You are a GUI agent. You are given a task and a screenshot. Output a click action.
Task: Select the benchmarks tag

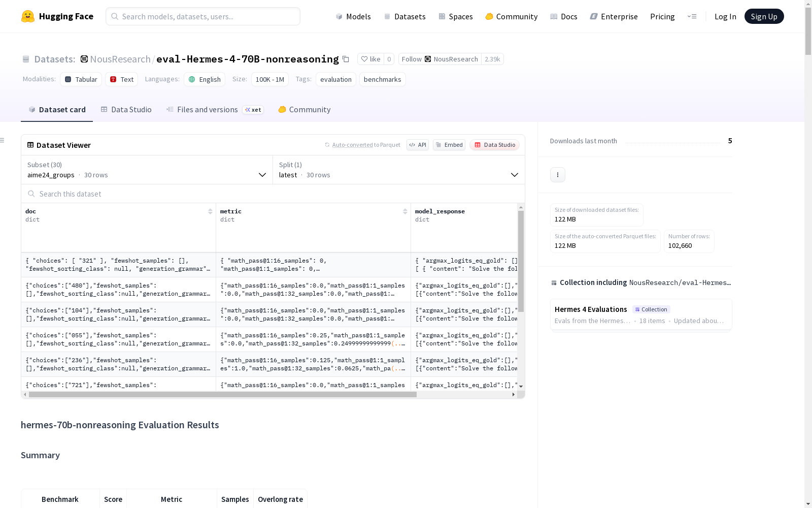coord(383,79)
